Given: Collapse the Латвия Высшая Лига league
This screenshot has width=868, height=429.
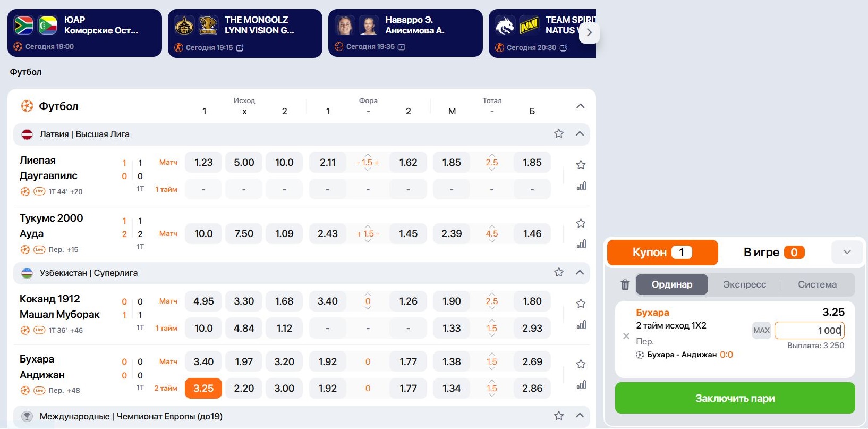Looking at the screenshot, I should (580, 133).
